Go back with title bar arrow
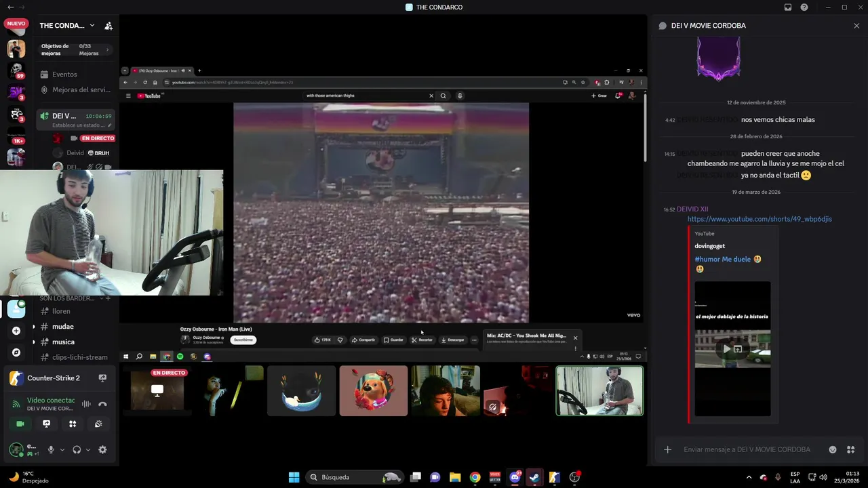 [x=10, y=7]
